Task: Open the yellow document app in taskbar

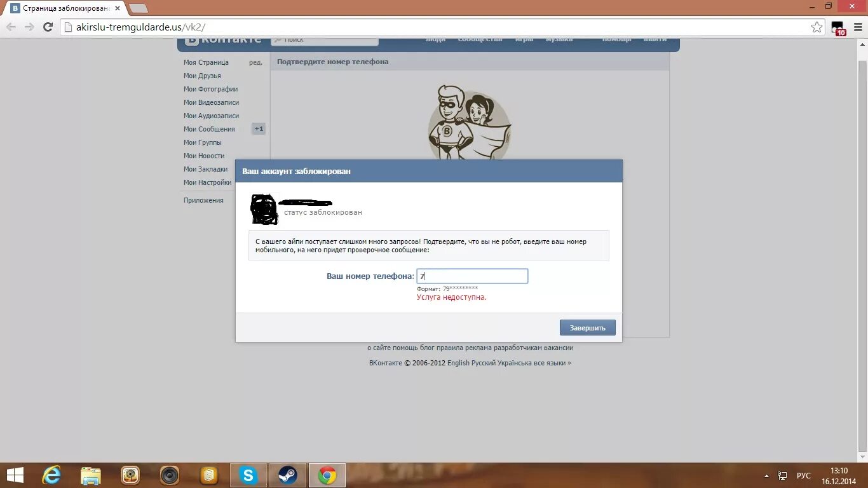Action: click(x=209, y=475)
